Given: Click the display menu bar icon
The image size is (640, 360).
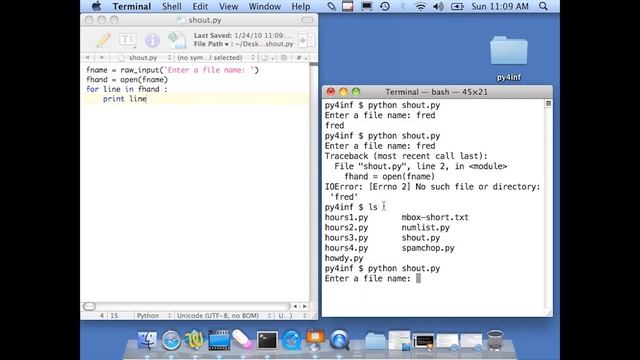Looking at the screenshot, I should [x=367, y=6].
